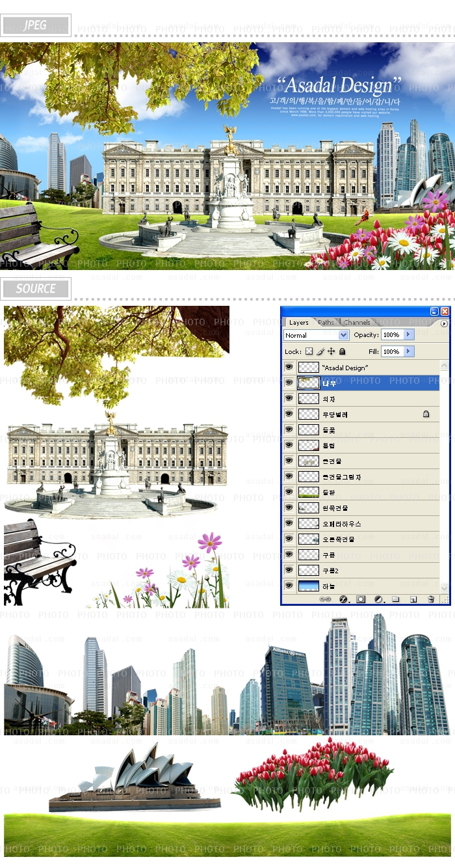Click the Add layer mask icon
The image size is (455, 868).
pos(361,599)
